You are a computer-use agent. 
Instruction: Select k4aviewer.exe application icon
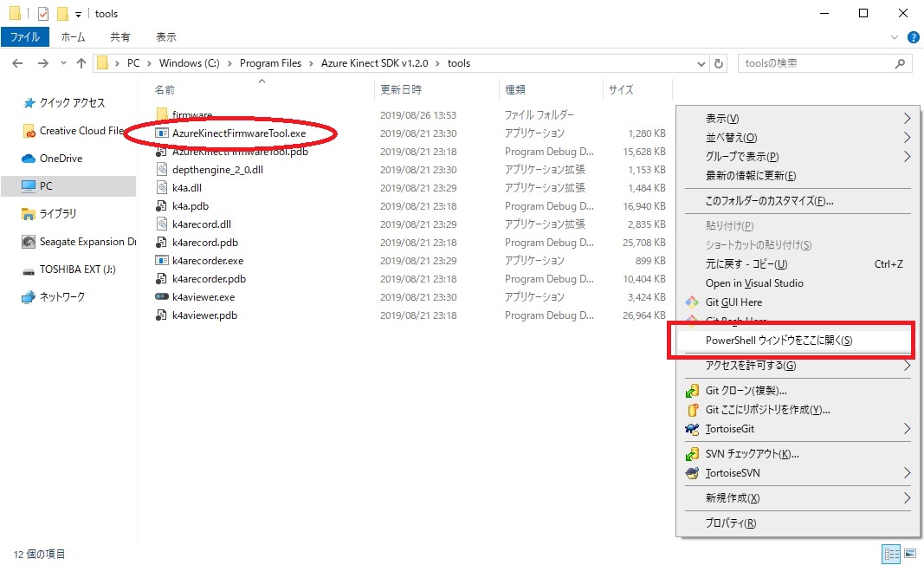pos(162,296)
